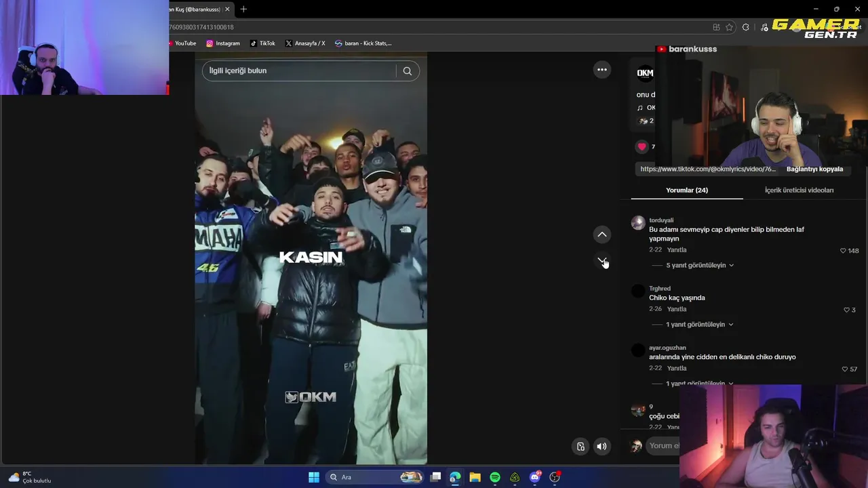868x488 pixels.
Task: Click the browser address bar URL
Action: point(202,27)
